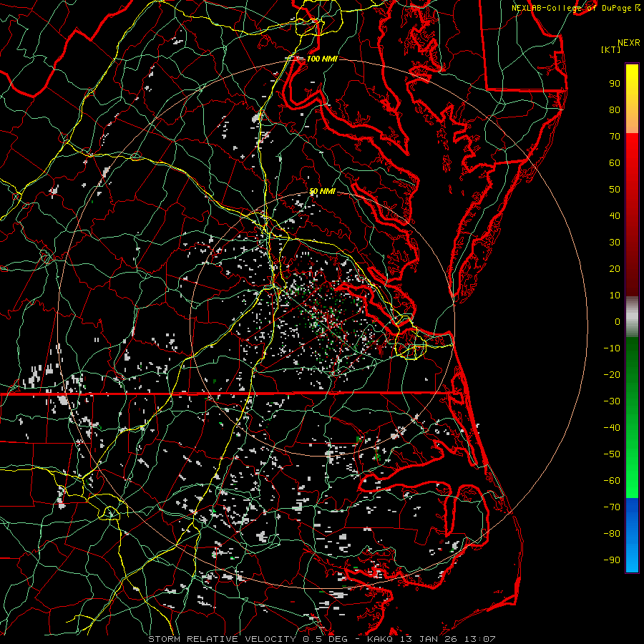
Task: Click the 0 scale label
Action: tap(618, 321)
